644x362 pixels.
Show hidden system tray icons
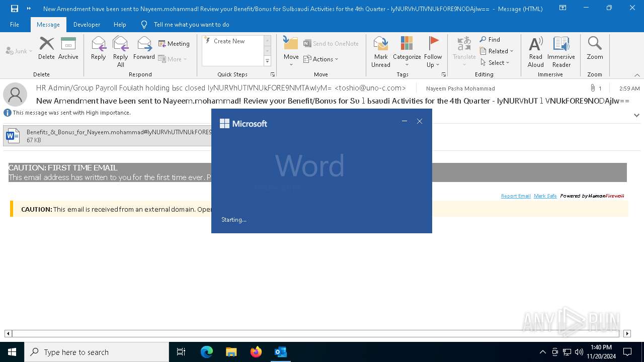click(x=542, y=352)
